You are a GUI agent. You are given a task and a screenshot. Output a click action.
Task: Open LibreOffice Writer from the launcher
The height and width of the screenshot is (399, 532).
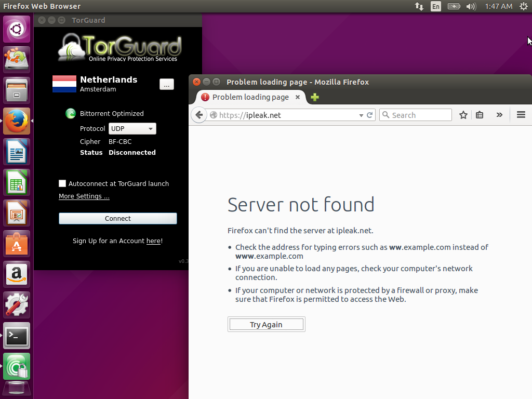pos(17,152)
